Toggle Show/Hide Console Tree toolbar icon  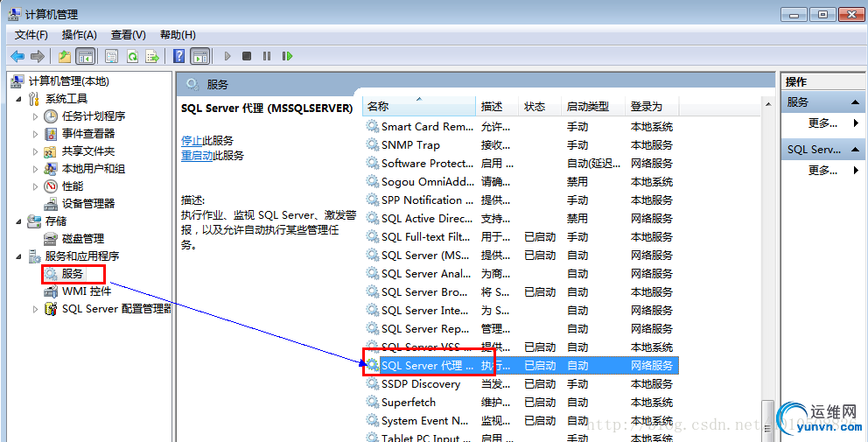[85, 56]
